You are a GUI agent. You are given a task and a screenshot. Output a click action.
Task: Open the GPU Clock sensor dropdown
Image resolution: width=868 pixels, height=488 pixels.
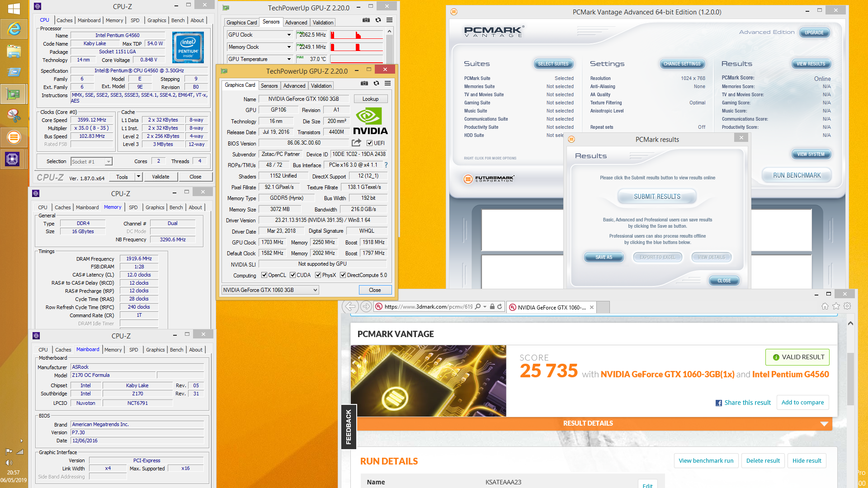[289, 35]
